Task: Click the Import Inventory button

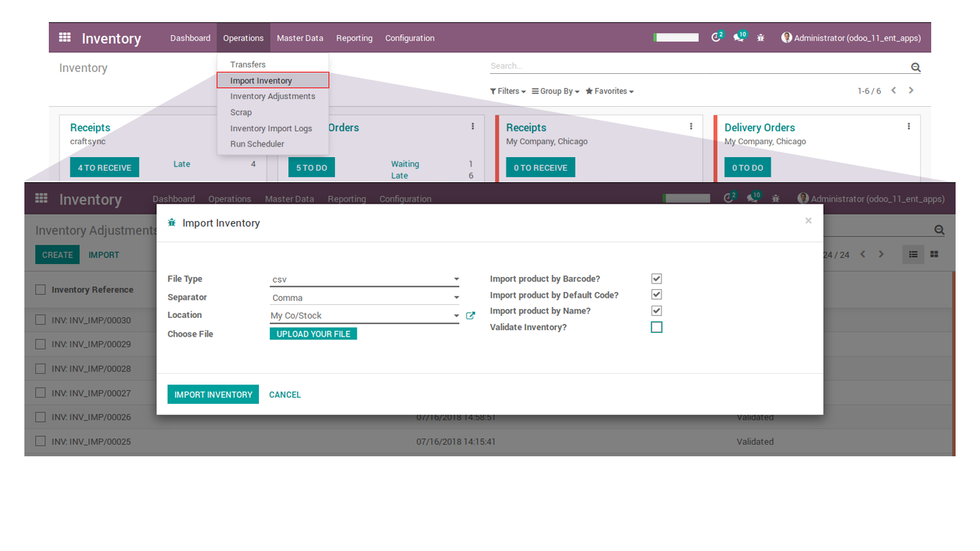Action: point(213,395)
